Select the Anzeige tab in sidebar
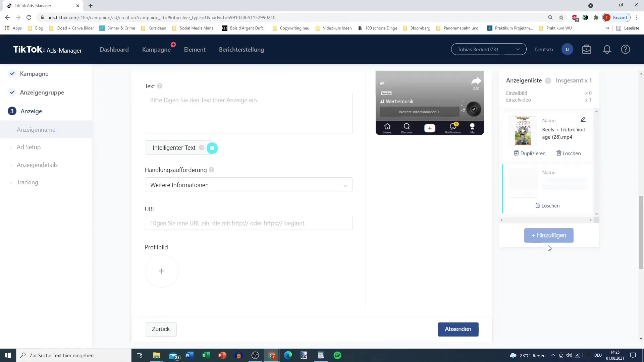 click(31, 111)
